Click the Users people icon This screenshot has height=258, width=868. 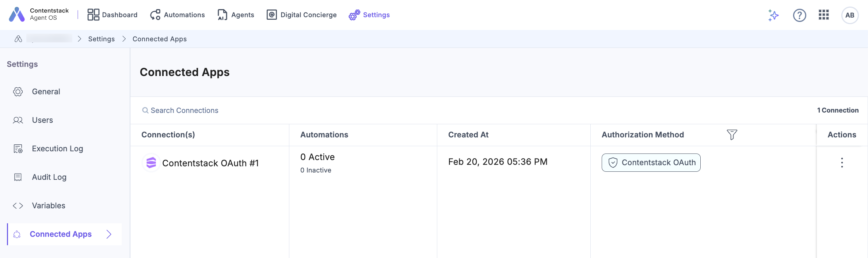(x=18, y=120)
